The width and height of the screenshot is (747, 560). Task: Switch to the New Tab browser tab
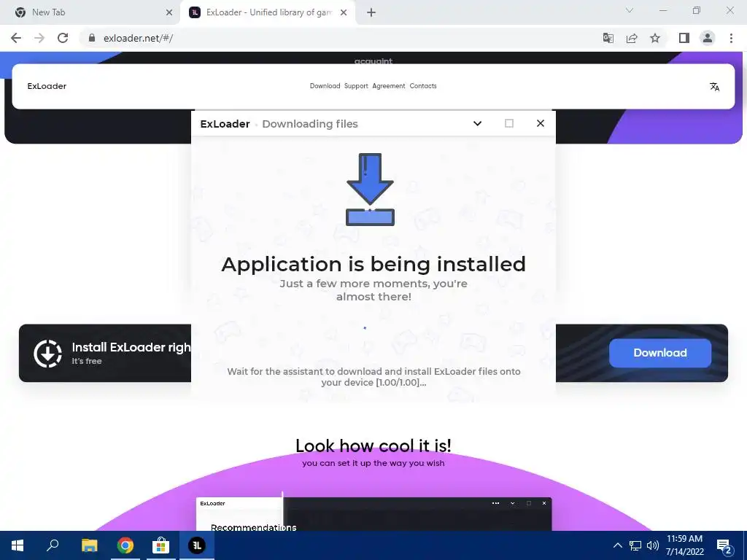coord(90,12)
